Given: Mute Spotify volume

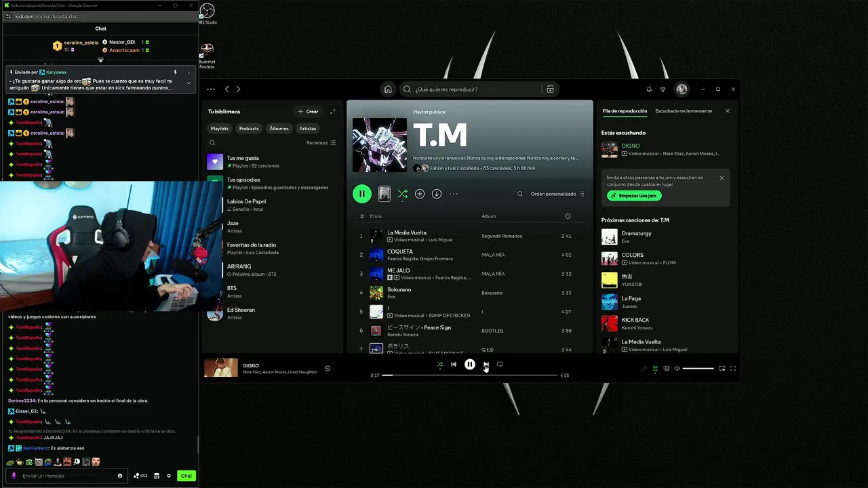Looking at the screenshot, I should click(x=677, y=369).
